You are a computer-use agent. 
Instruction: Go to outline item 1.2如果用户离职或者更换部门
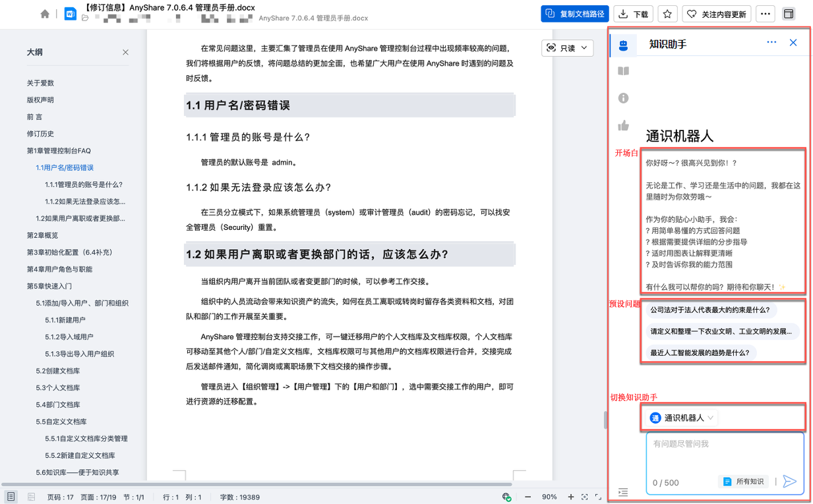[80, 218]
